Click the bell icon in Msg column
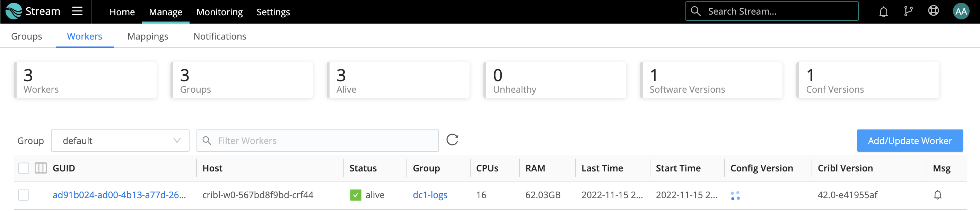 pyautogui.click(x=937, y=195)
